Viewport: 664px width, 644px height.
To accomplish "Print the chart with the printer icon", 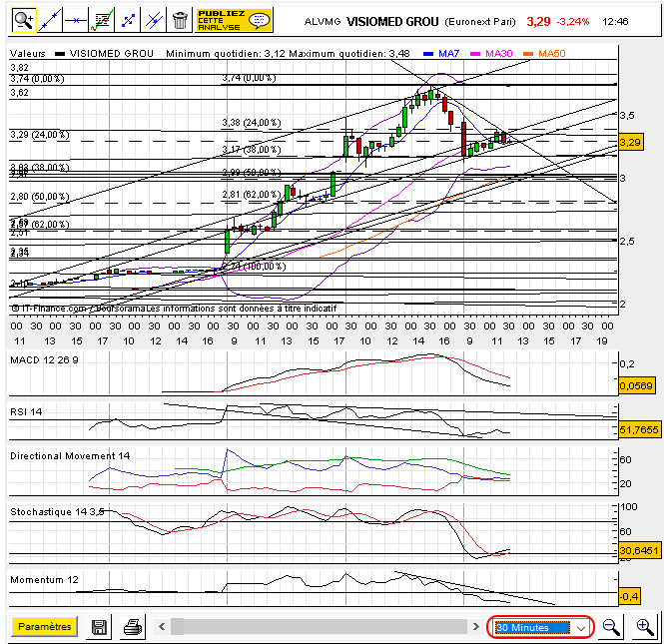I will coord(133,627).
